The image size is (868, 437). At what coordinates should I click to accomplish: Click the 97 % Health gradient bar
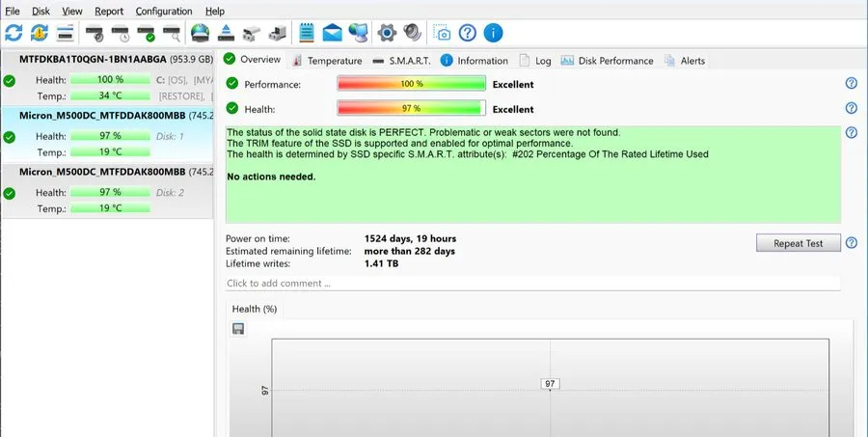(x=411, y=108)
